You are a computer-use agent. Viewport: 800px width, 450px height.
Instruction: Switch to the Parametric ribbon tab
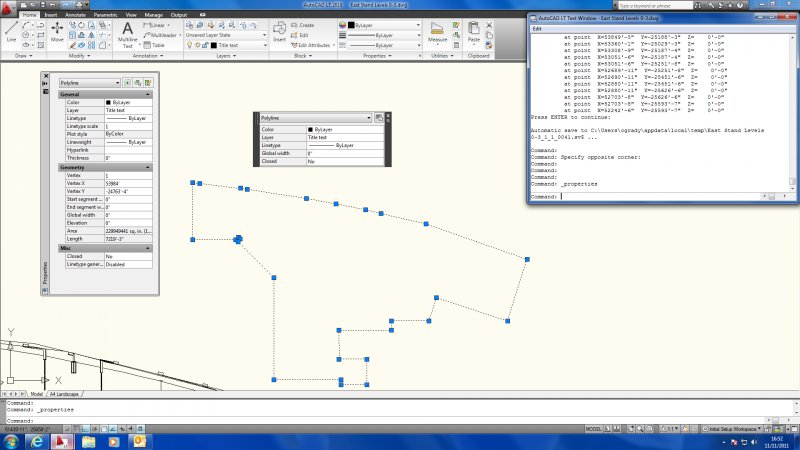point(106,15)
